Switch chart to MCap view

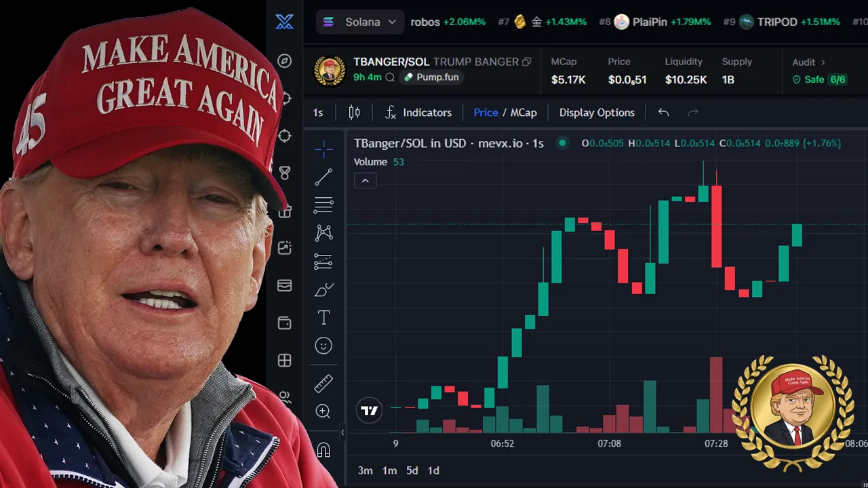pos(524,113)
